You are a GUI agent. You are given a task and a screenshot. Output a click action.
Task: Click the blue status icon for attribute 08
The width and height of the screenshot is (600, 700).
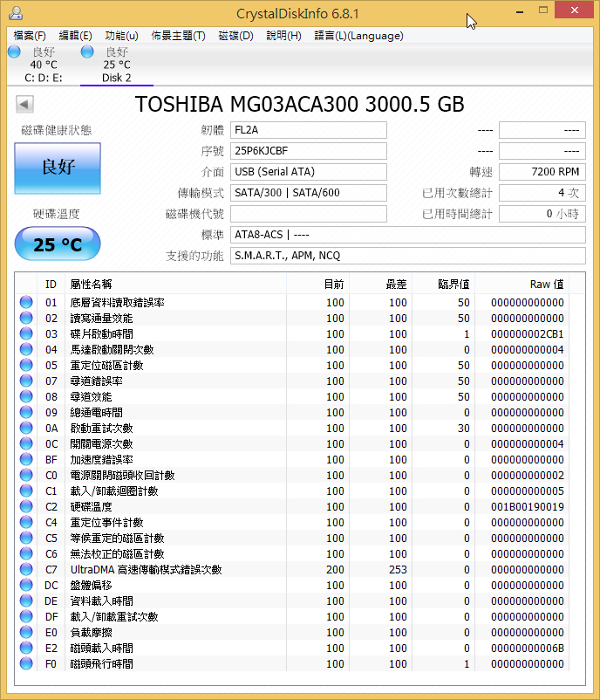coord(26,396)
